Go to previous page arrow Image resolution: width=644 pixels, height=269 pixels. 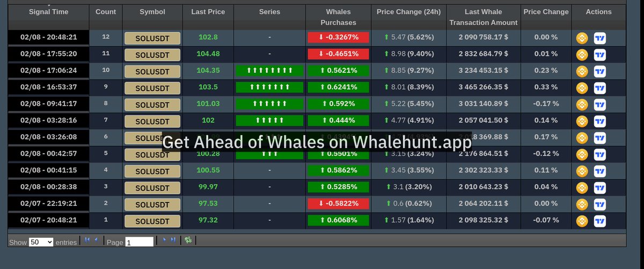[96, 240]
